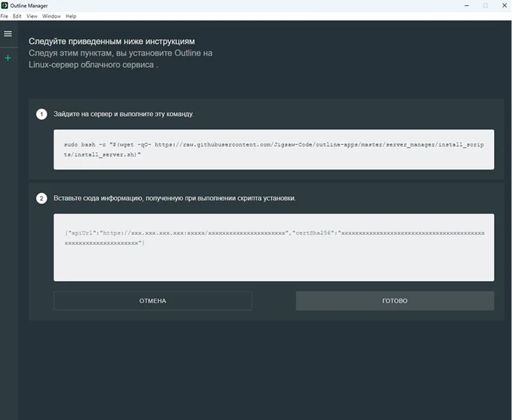Image resolution: width=512 pixels, height=420 pixels.
Task: Select the step 1 numbered circle badge
Action: [42, 114]
